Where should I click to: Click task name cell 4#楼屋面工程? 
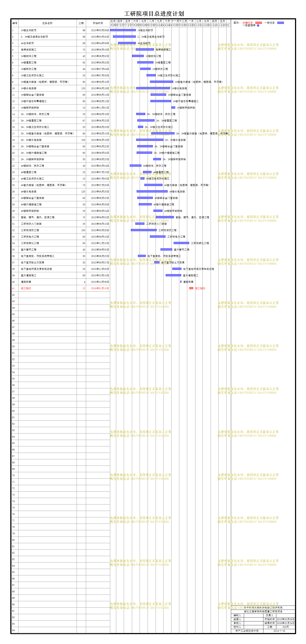coord(47,172)
